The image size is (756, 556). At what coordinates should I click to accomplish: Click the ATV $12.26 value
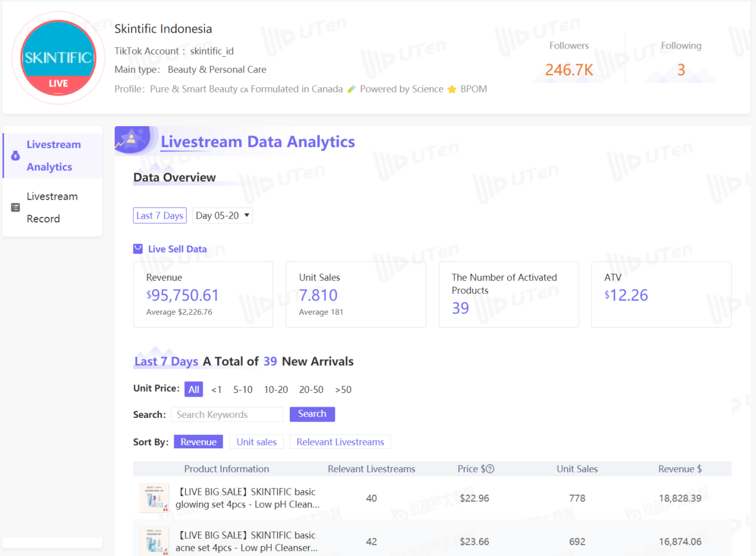[x=626, y=295]
